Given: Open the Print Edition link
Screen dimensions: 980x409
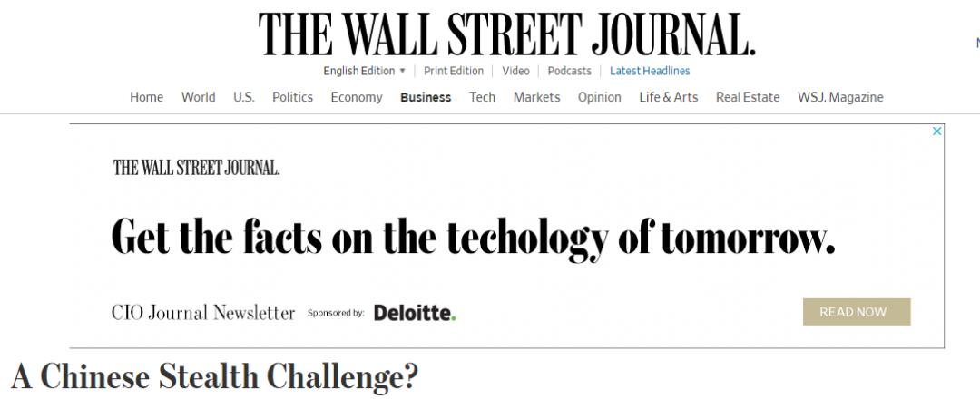Looking at the screenshot, I should [x=454, y=71].
